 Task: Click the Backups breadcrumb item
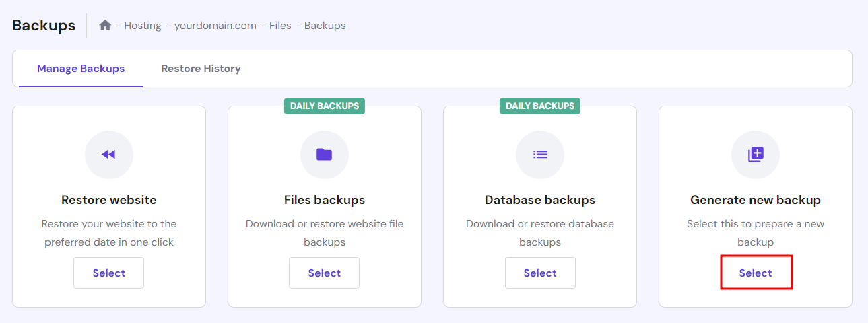(325, 26)
